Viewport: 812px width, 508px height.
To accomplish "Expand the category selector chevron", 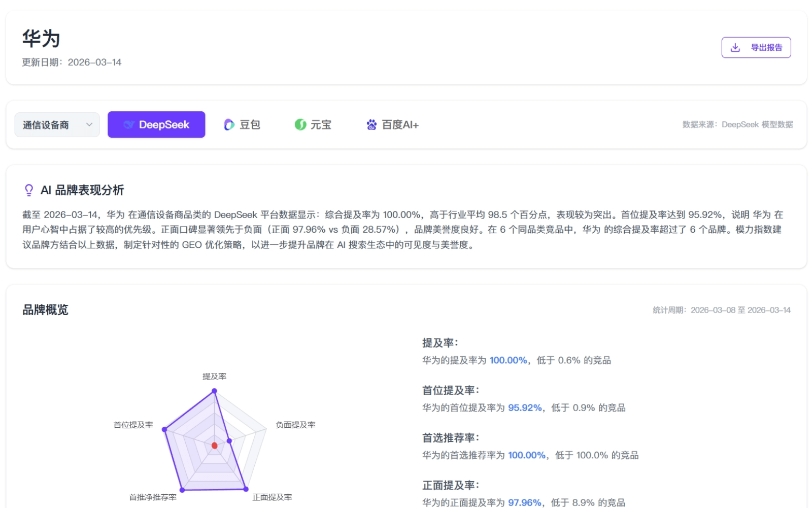I will tap(89, 124).
